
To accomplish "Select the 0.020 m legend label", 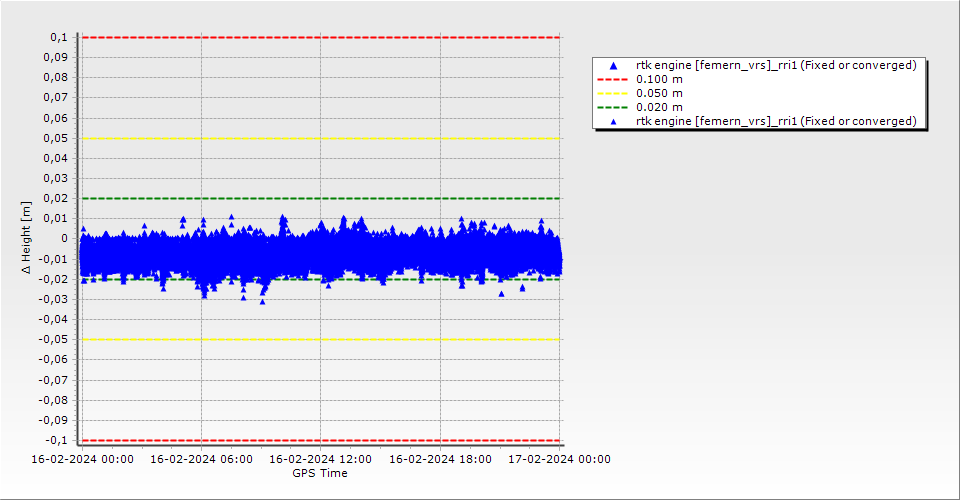I will coord(660,107).
